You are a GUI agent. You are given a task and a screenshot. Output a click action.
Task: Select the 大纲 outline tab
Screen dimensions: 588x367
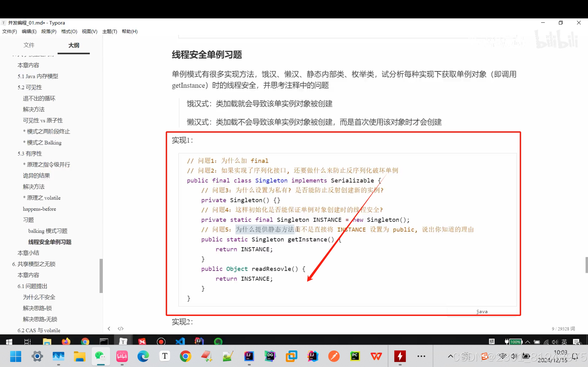pos(74,45)
